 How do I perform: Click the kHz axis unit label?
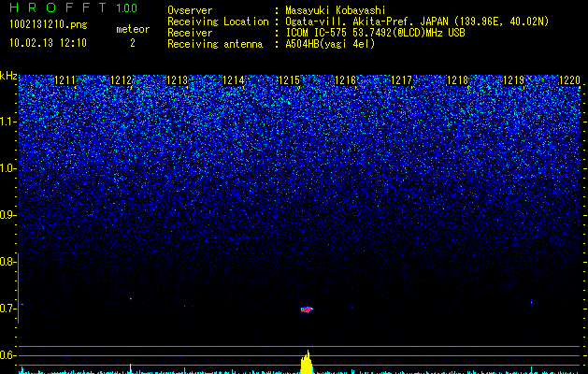pyautogui.click(x=8, y=76)
